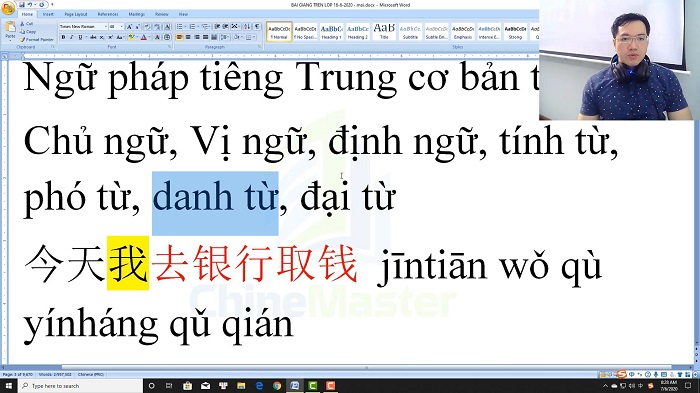
Task: Center align the text
Action: click(x=188, y=37)
